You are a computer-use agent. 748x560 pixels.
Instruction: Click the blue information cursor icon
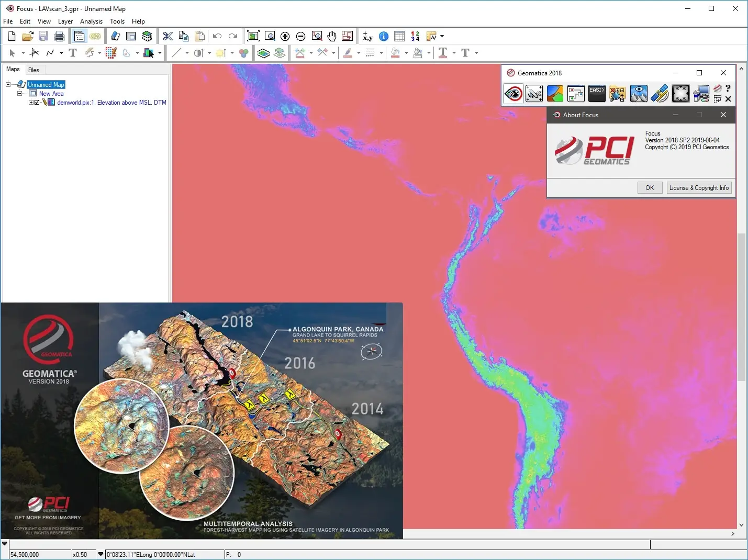[384, 36]
